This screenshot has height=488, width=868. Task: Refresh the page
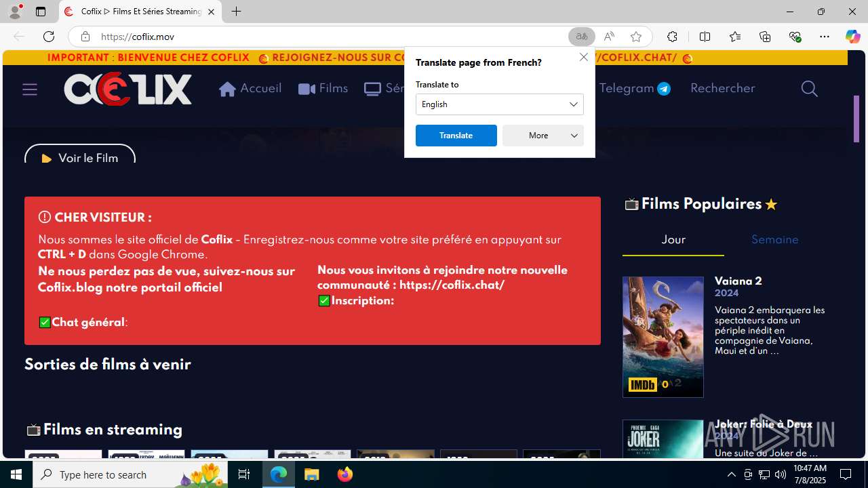[x=49, y=37]
